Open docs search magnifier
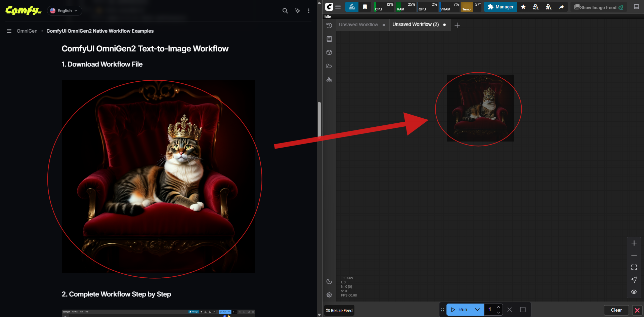 point(285,11)
